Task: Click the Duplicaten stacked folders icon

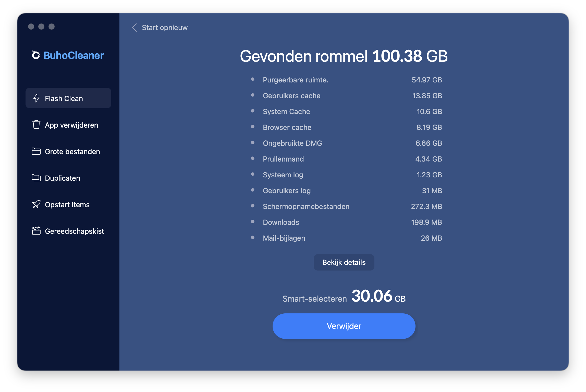Action: coord(36,178)
